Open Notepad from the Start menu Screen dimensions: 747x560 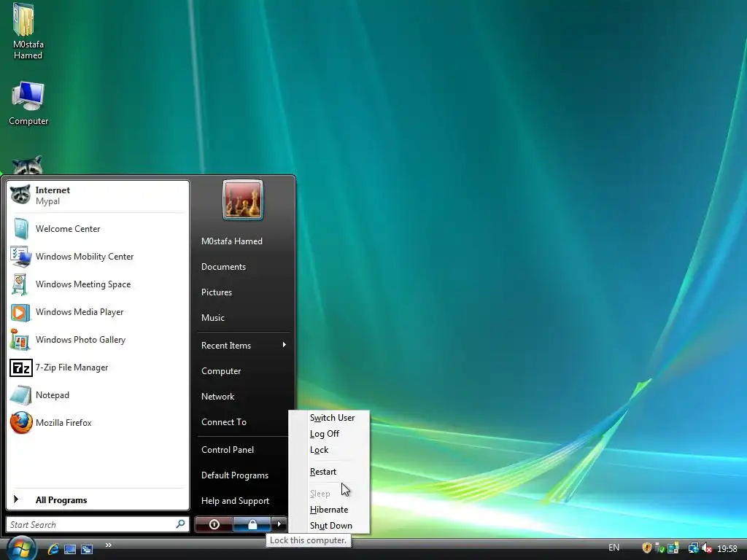[x=98, y=394]
